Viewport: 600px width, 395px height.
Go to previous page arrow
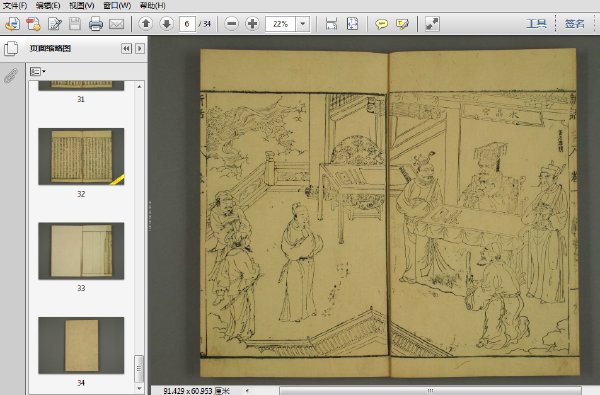tap(145, 24)
